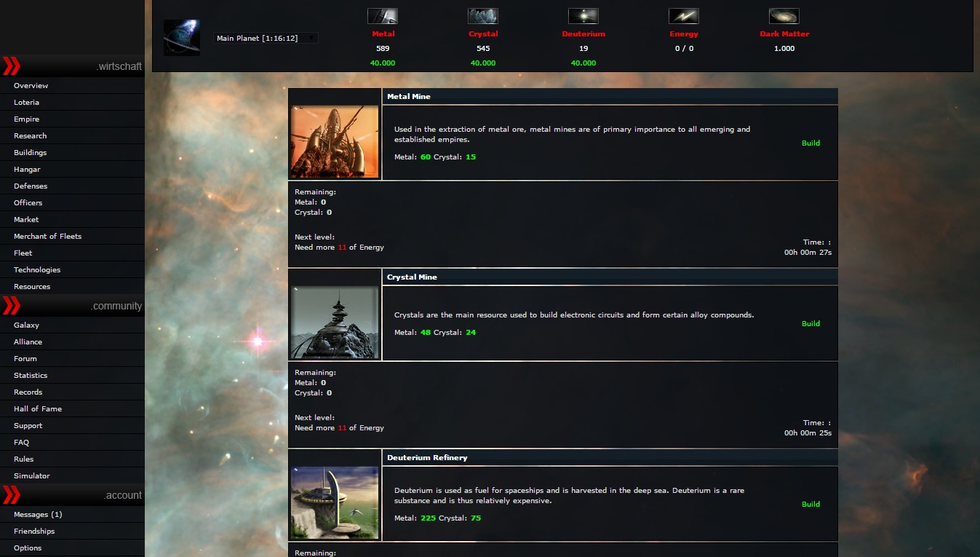The width and height of the screenshot is (980, 557).
Task: Click the Crystal Mine title heading
Action: pyautogui.click(x=412, y=277)
